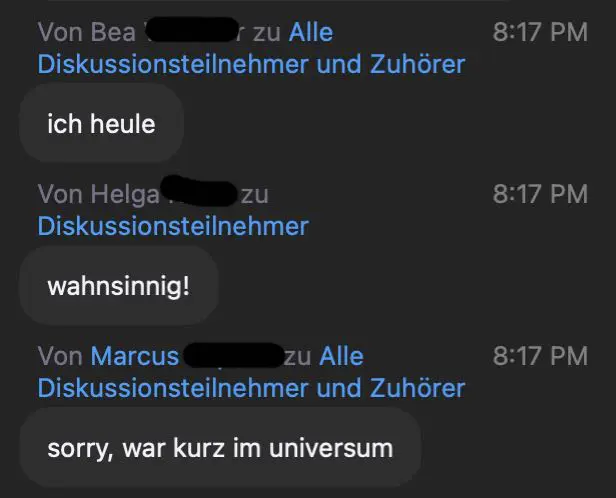Screen dimensions: 616x498
Task: Click the 8:17 PM timestamp of Bea's message
Action: (x=540, y=32)
